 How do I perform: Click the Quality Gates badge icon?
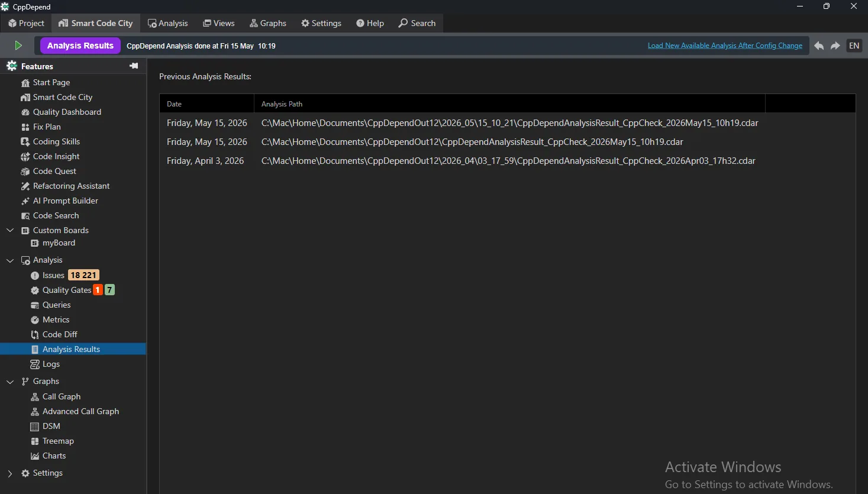tap(34, 290)
